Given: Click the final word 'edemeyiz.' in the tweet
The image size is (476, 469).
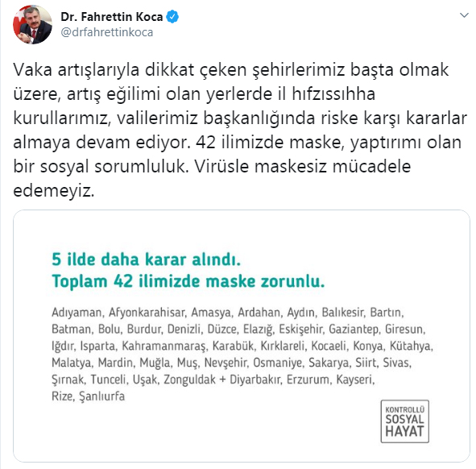Looking at the screenshot, I should [54, 191].
